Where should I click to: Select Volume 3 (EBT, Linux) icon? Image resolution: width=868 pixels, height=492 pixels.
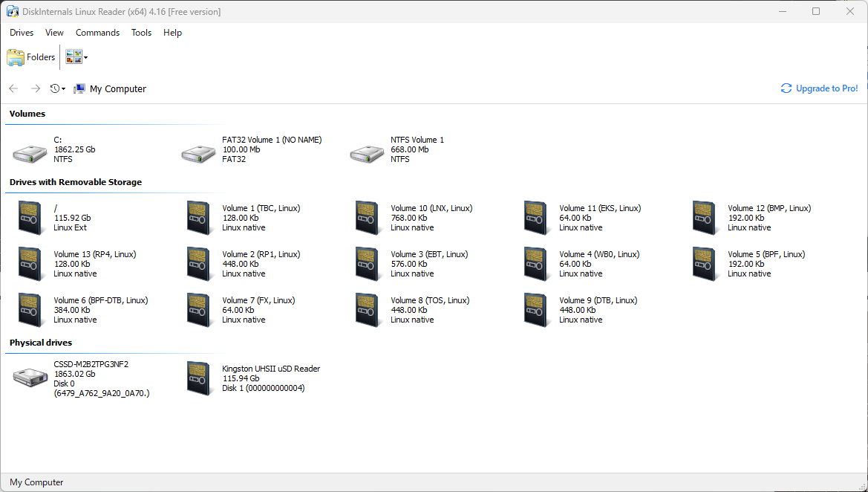pyautogui.click(x=367, y=264)
